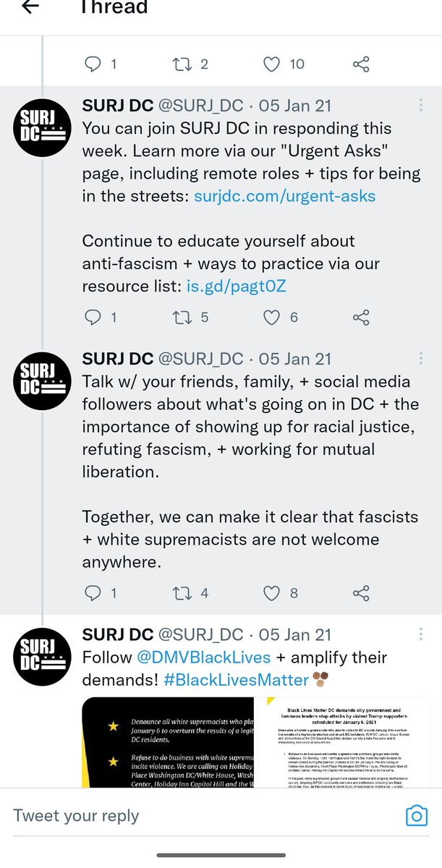Share the "Urgent Asks" tweet
The width and height of the screenshot is (442, 868).
[x=361, y=317]
